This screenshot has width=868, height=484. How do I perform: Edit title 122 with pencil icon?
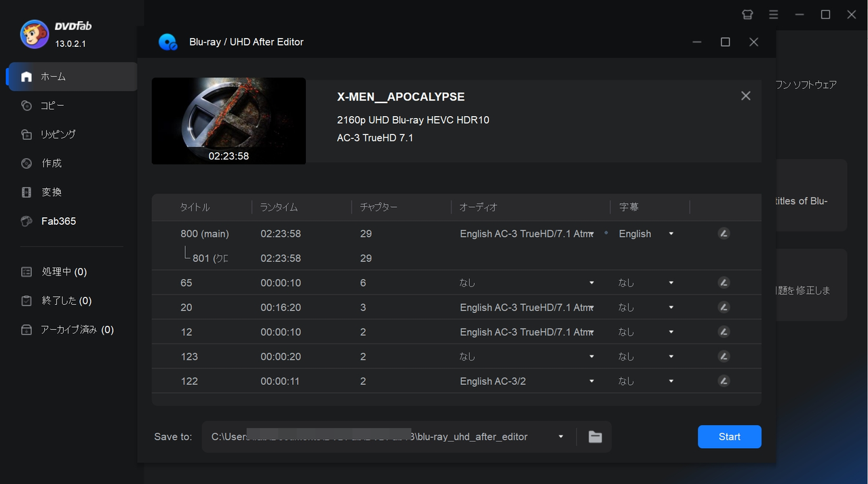tap(724, 381)
